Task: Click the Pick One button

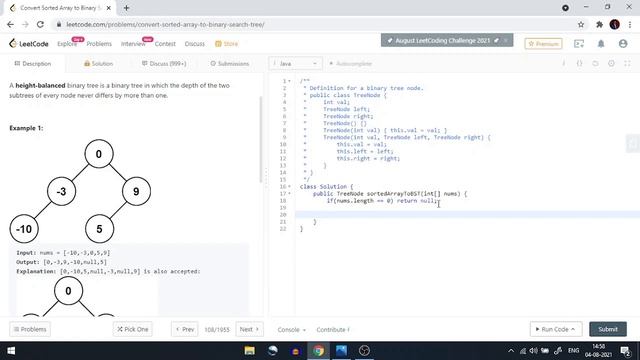Action: point(133,329)
